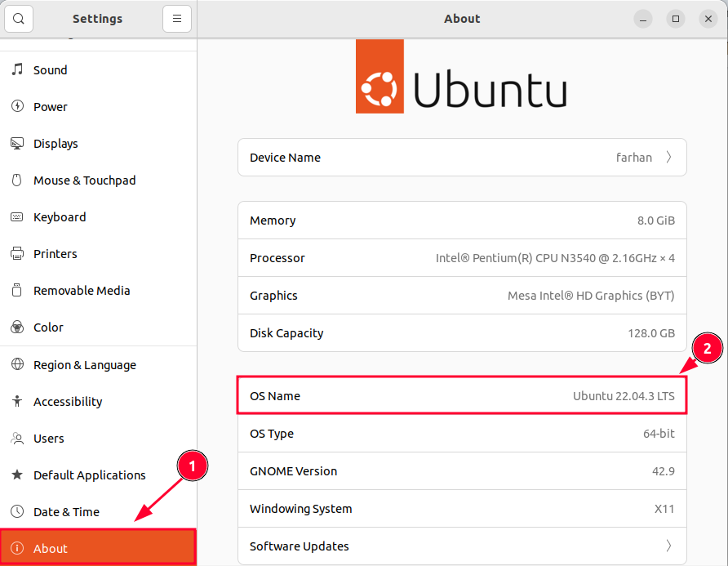Close the Settings window
Viewport: 728px width, 566px height.
coord(708,19)
